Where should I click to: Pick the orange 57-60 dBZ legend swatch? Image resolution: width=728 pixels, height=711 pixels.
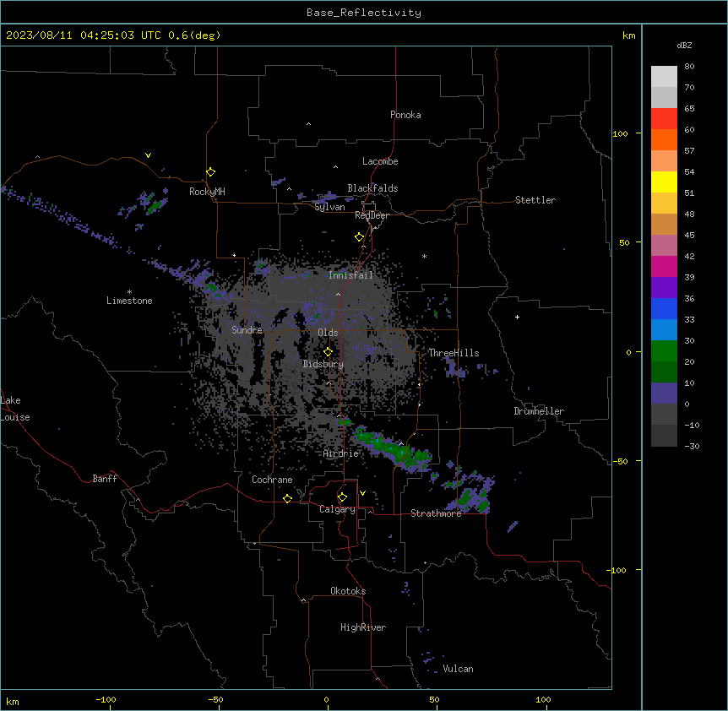(664, 140)
